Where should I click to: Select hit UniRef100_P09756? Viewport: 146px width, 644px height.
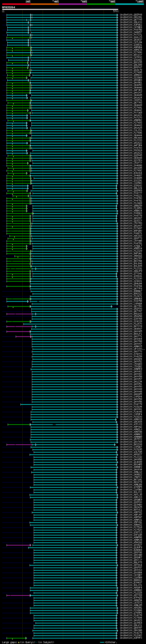(131, 30)
